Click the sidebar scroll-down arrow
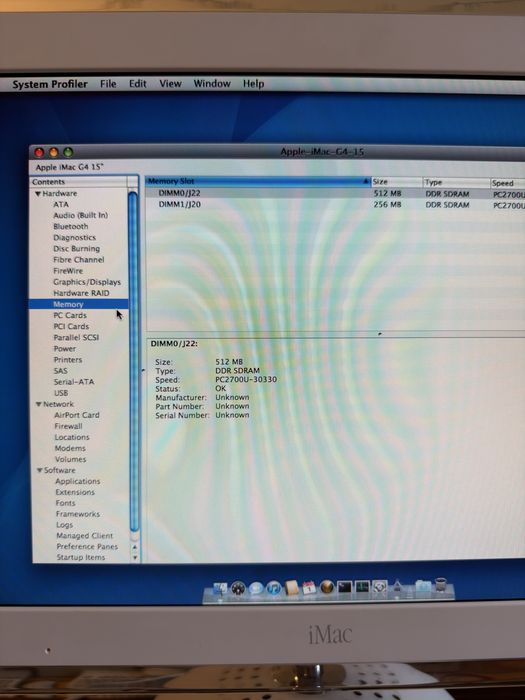The width and height of the screenshot is (525, 700). [135, 558]
